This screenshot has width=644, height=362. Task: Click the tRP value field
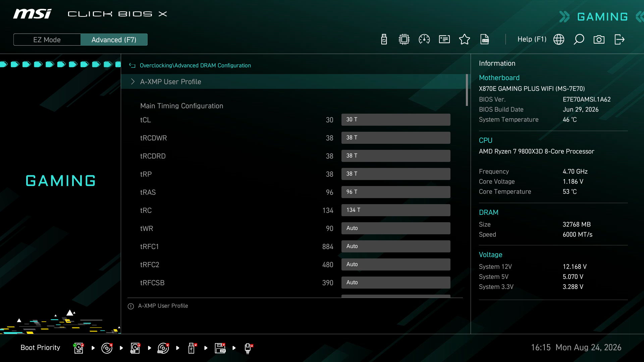pyautogui.click(x=396, y=174)
